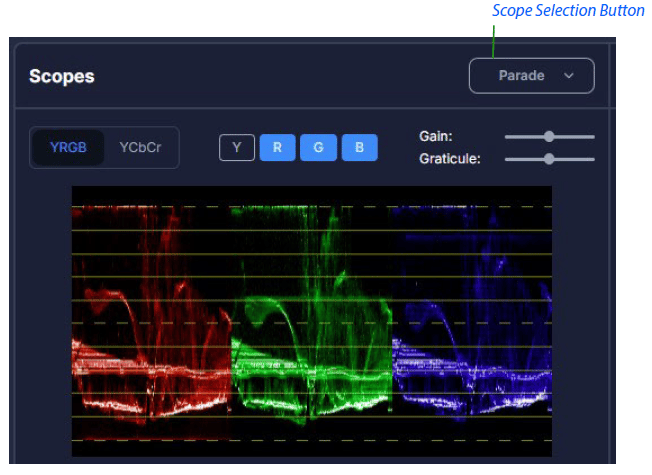Open the Parade scope selection dropdown

531,76
